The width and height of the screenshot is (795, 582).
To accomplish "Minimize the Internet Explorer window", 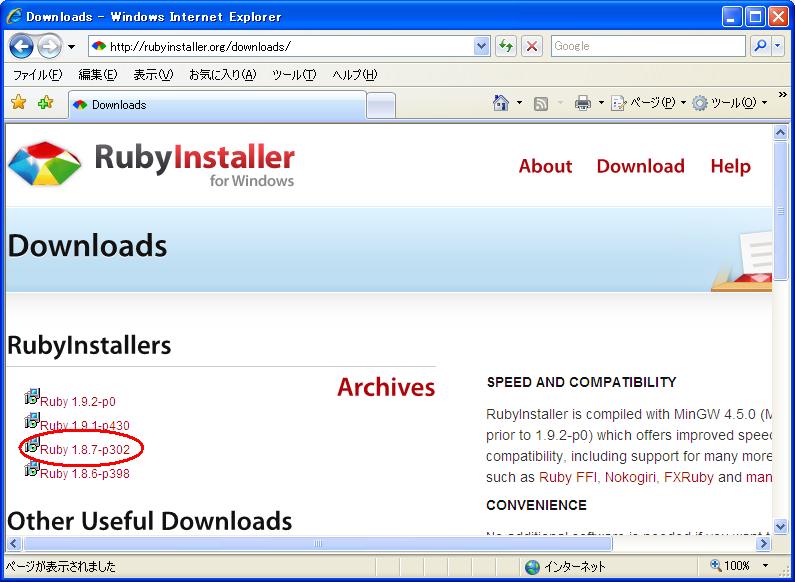I will pos(731,18).
